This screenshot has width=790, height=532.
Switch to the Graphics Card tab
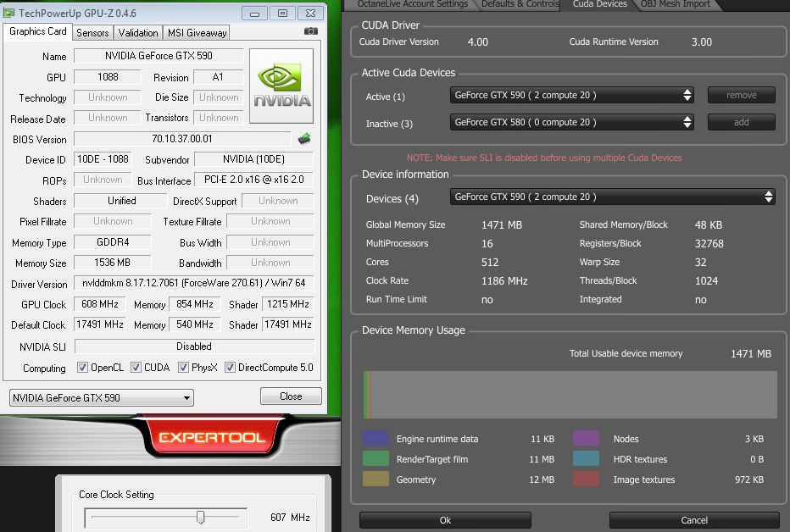pos(38,31)
